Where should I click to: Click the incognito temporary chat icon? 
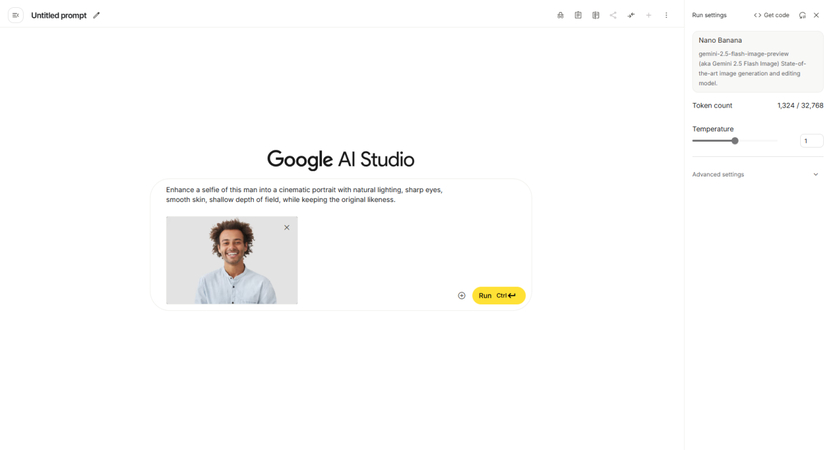point(560,15)
